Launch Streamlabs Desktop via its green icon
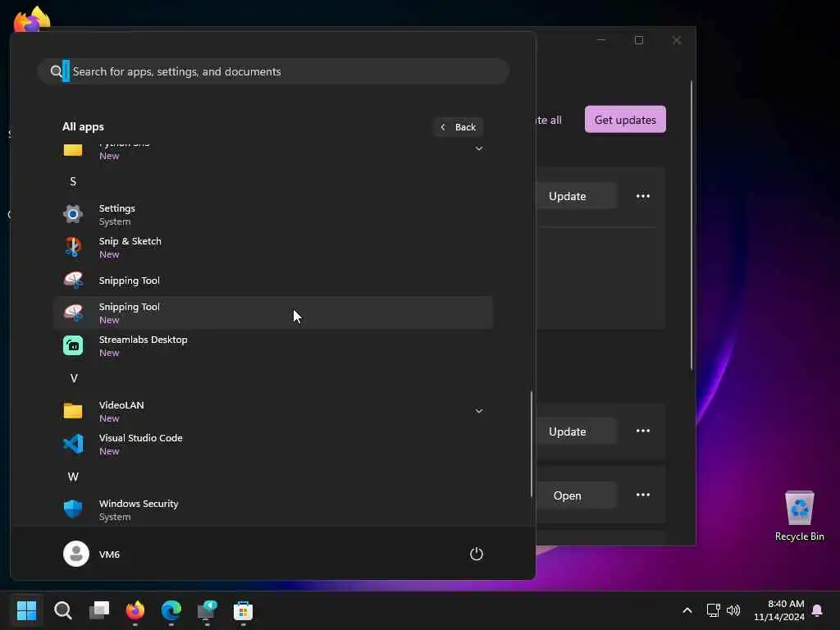This screenshot has height=630, width=840. click(73, 345)
